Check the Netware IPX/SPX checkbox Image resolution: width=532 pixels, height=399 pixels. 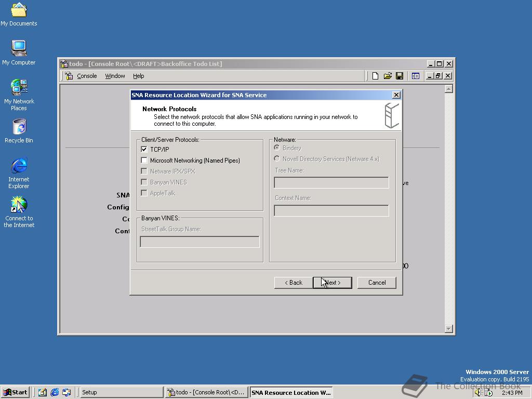[x=144, y=171]
